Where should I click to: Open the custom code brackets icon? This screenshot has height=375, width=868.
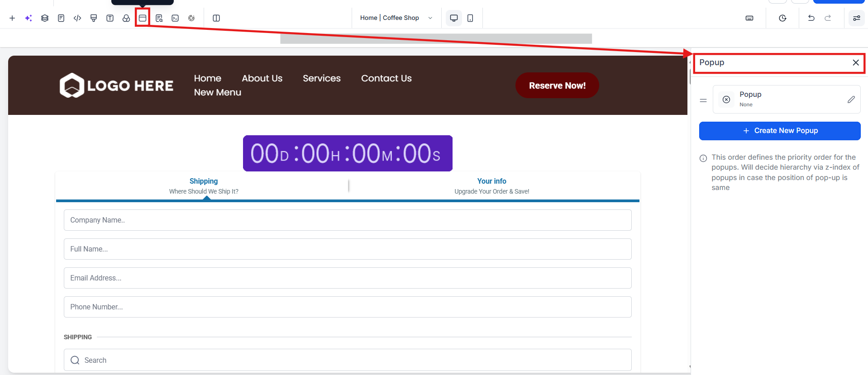(77, 18)
